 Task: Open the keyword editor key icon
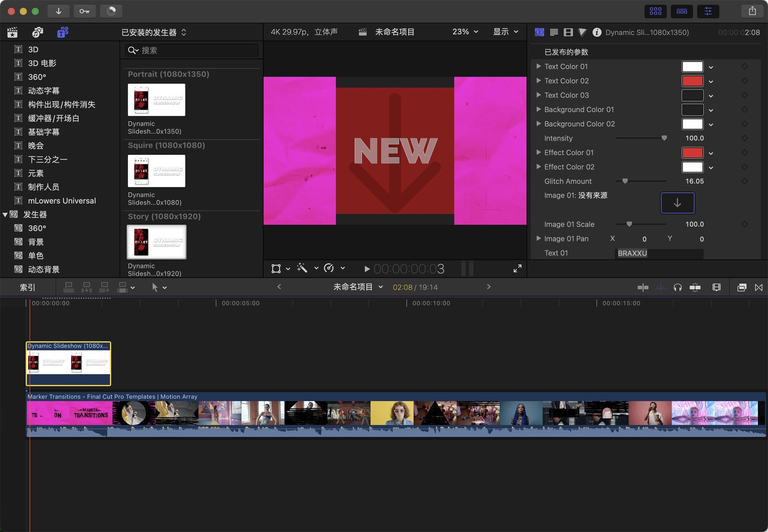click(x=84, y=11)
